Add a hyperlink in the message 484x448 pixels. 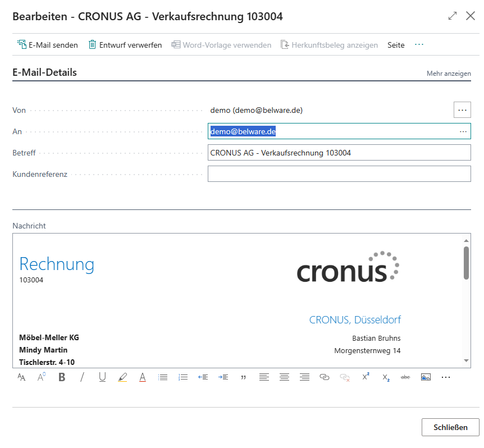pyautogui.click(x=325, y=377)
